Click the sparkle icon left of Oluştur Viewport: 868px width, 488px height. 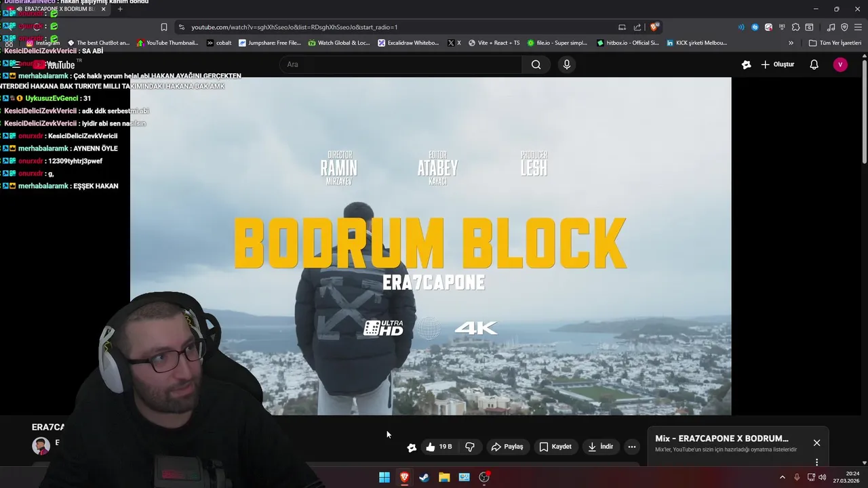[x=746, y=64]
